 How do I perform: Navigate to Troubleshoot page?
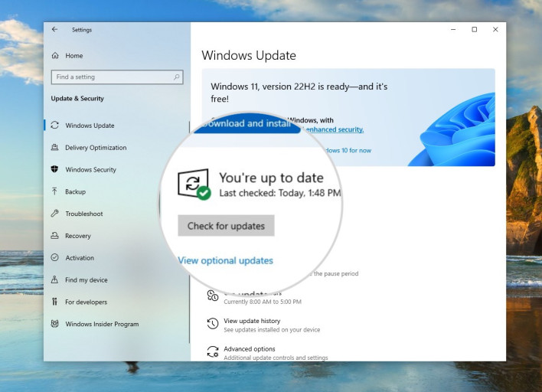pyautogui.click(x=116, y=214)
